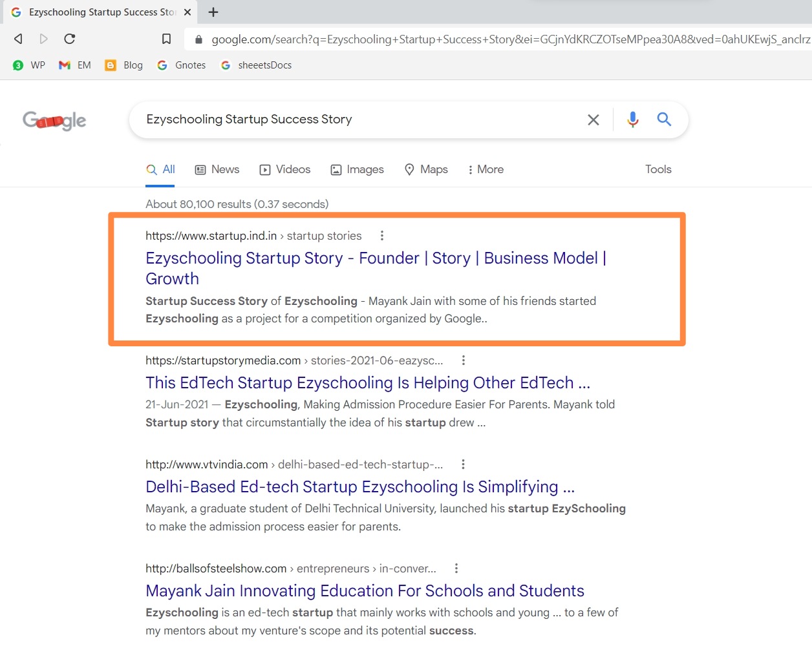Viewport: 812px width, 659px height.
Task: Click the About 80,100 results text
Action: tap(237, 204)
